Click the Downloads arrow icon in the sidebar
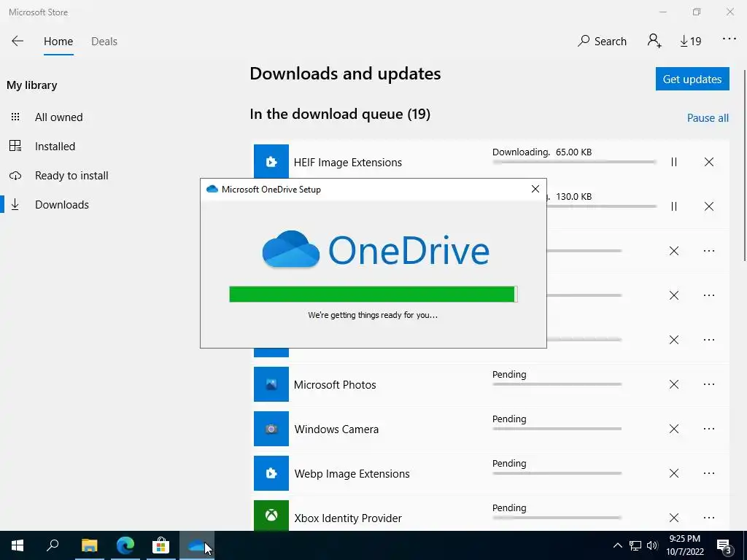Viewport: 747px width, 560px height. [x=15, y=205]
